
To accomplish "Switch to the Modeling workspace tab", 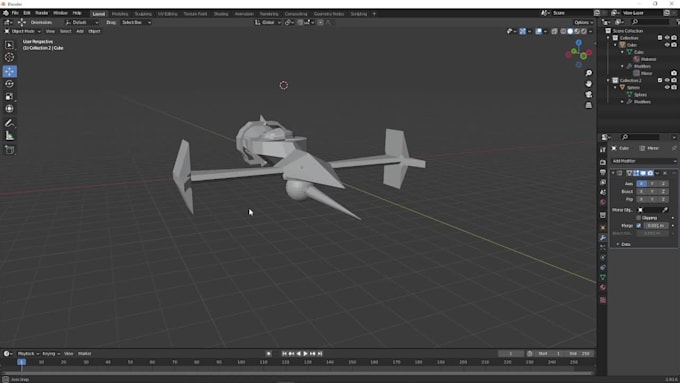I will pos(120,14).
